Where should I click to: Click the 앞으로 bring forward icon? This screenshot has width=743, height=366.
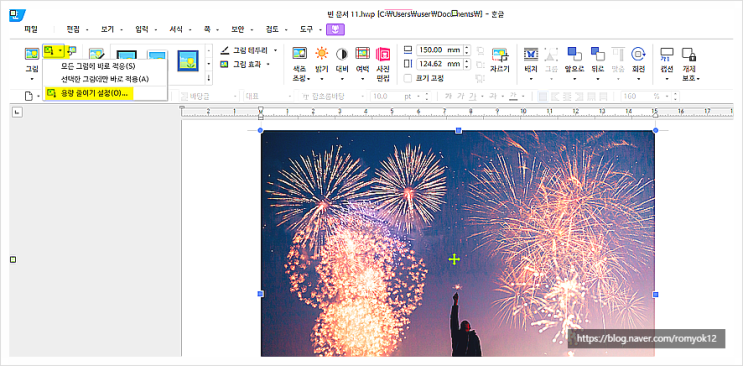coord(574,54)
